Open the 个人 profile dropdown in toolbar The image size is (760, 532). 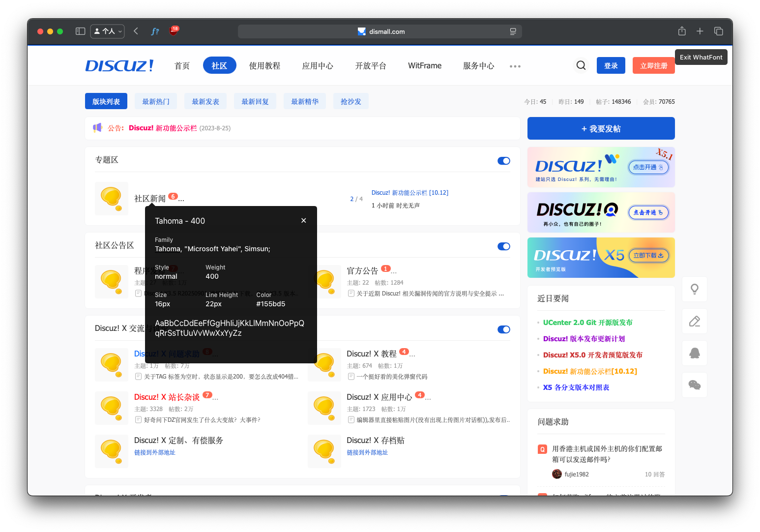coord(108,31)
